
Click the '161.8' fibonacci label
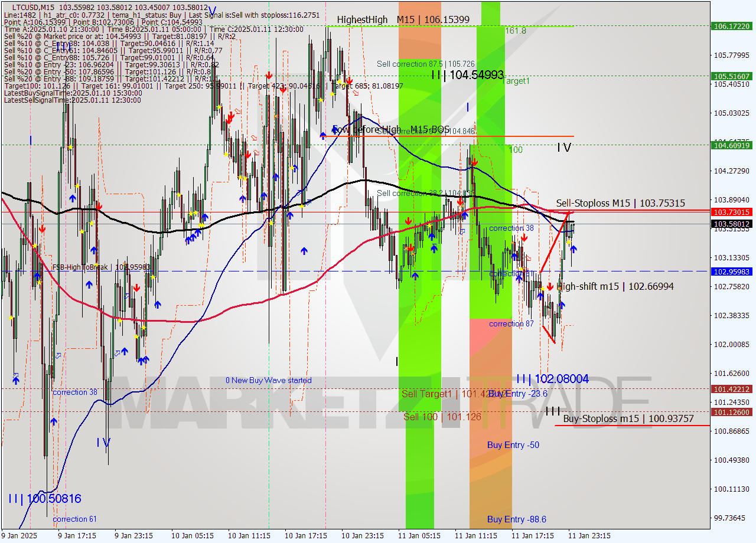pyautogui.click(x=515, y=31)
